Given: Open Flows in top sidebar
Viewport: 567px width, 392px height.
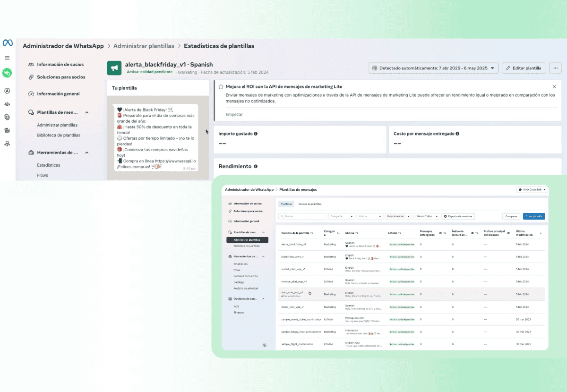Looking at the screenshot, I should (x=43, y=175).
